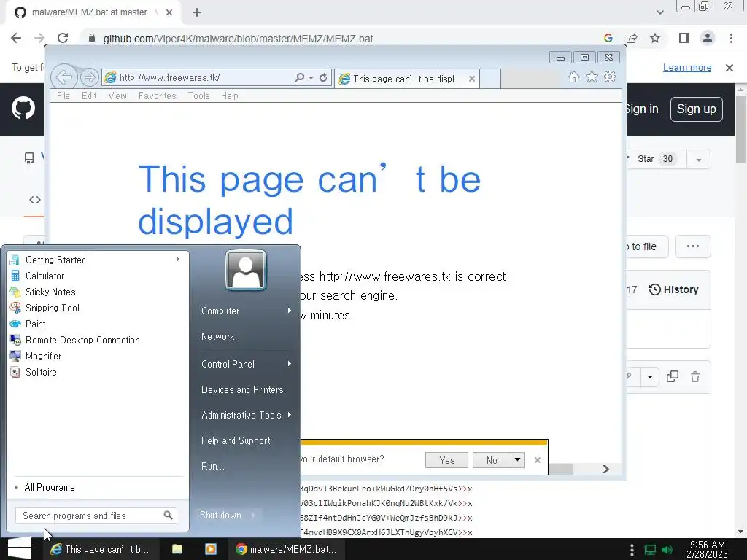Open Devices and Printers
The height and width of the screenshot is (560, 747).
pyautogui.click(x=246, y=389)
